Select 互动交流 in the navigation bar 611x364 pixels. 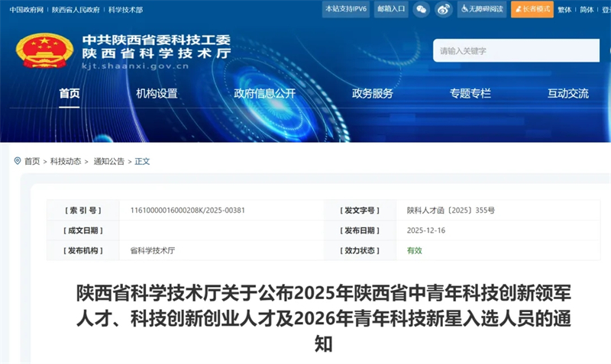567,94
